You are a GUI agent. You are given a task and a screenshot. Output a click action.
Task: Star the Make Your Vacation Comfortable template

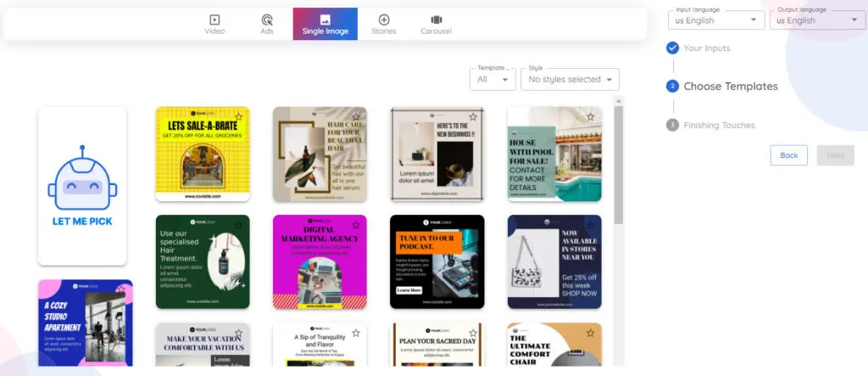[x=238, y=333]
